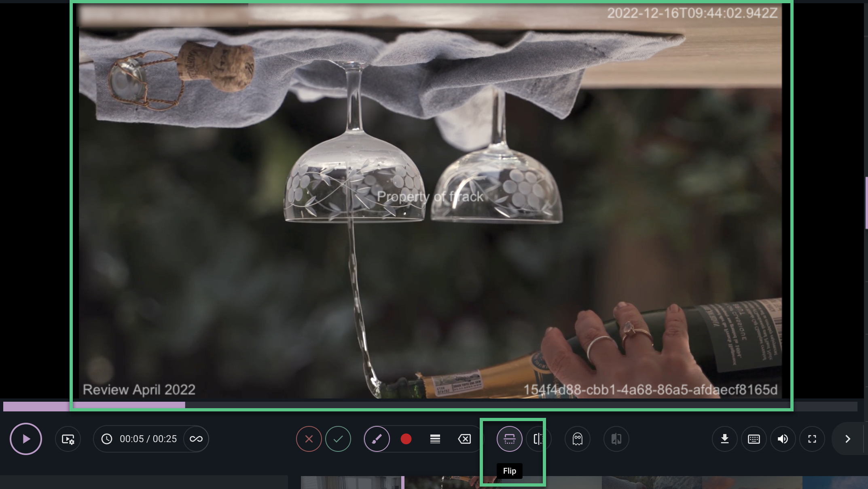The width and height of the screenshot is (868, 489).
Task: Click the green checkmark approve button
Action: click(338, 439)
